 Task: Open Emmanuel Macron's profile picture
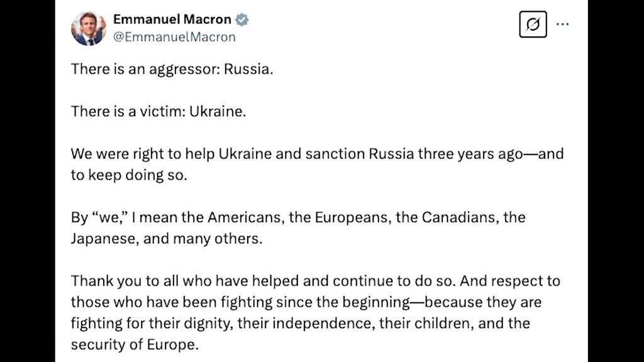tap(89, 28)
